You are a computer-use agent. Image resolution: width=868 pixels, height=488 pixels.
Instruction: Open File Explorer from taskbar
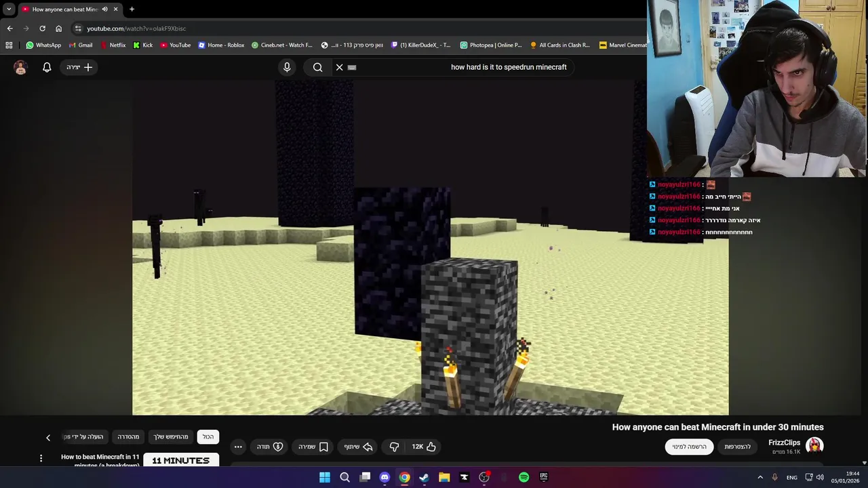coord(444,477)
